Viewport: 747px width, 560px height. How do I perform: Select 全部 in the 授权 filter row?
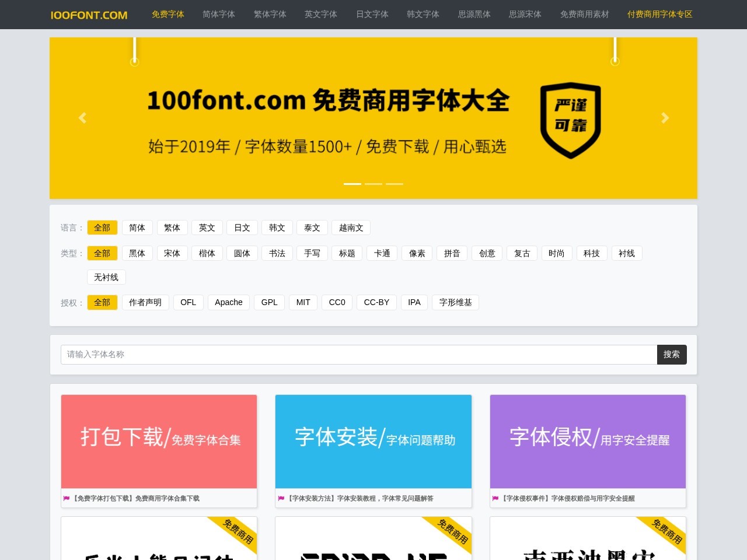point(102,302)
